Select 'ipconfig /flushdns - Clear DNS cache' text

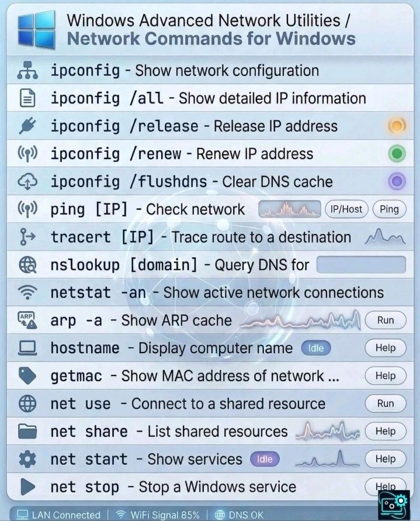[x=191, y=182]
